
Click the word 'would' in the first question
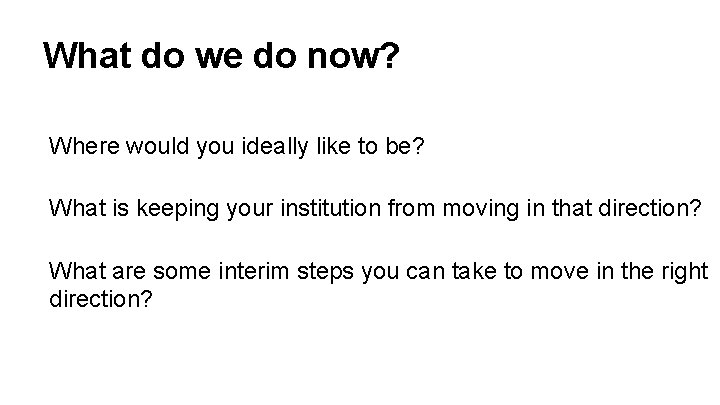pos(158,146)
